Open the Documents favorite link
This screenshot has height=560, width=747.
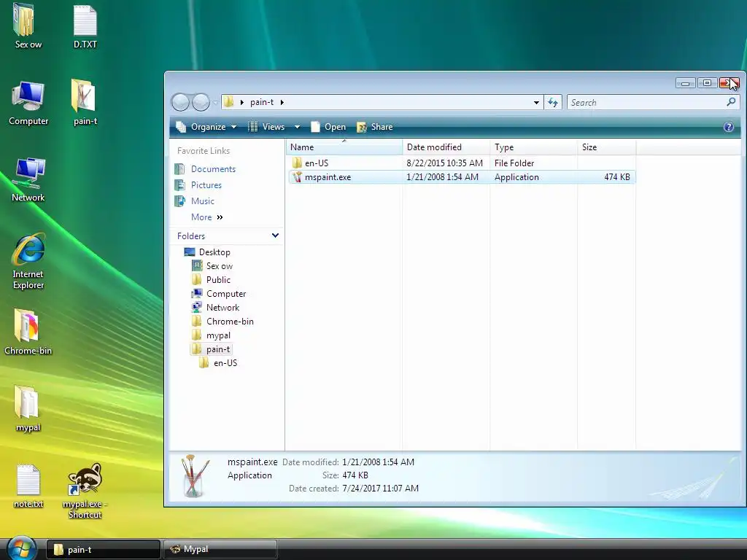click(213, 169)
